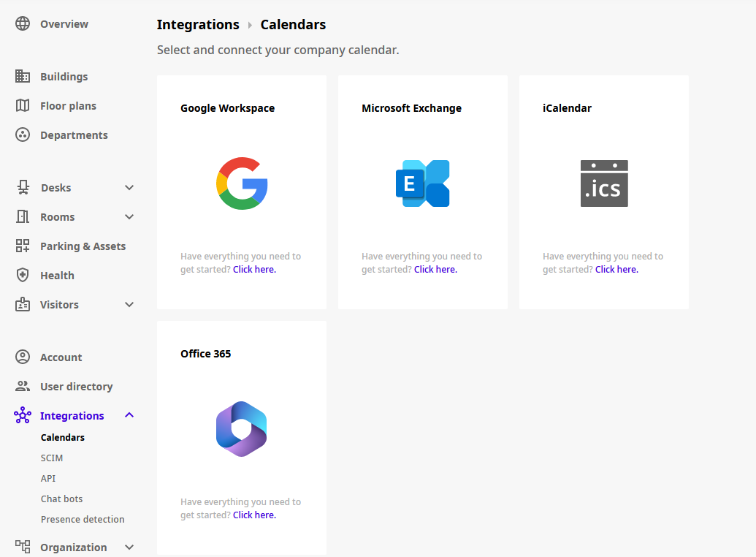
Task: Select SCIM under Integrations
Action: 51,458
